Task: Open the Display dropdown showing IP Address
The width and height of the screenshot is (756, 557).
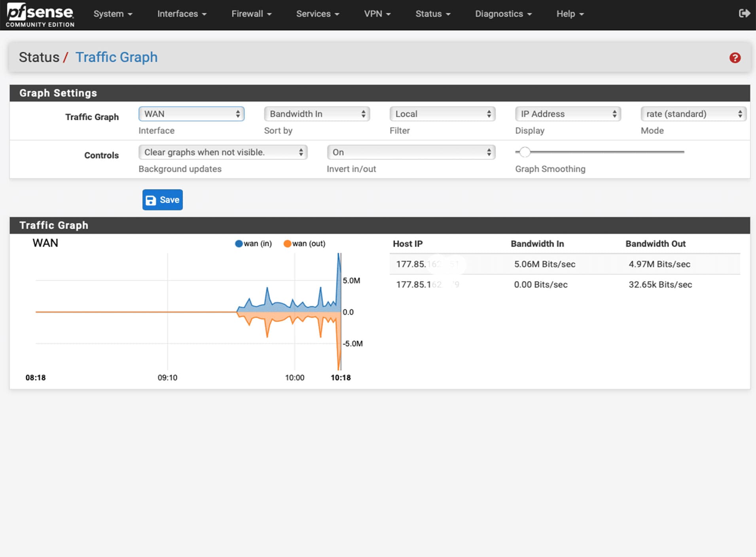Action: [568, 114]
